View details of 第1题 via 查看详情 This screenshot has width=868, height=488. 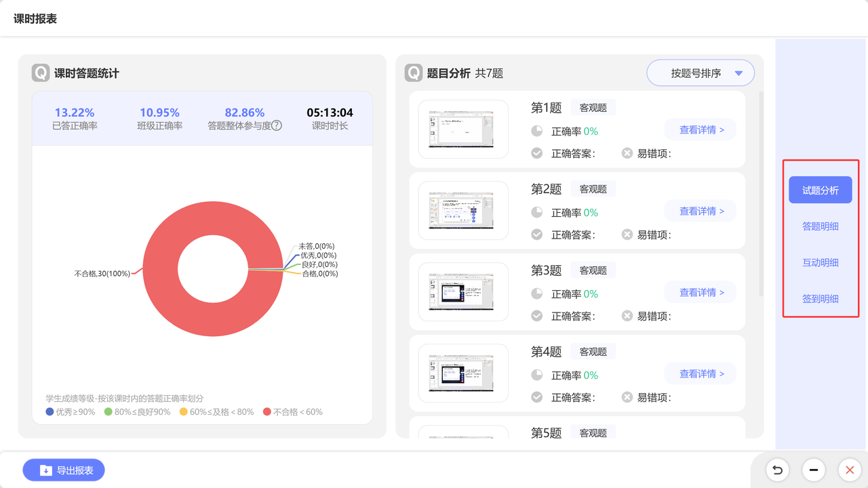[x=701, y=129]
